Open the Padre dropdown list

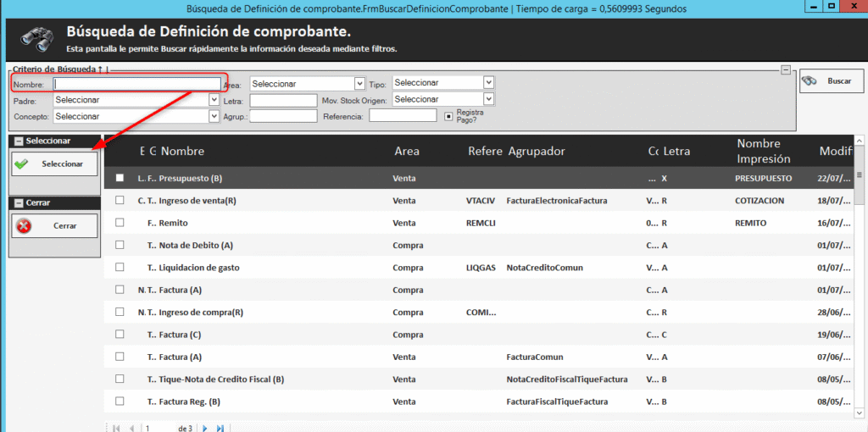214,100
